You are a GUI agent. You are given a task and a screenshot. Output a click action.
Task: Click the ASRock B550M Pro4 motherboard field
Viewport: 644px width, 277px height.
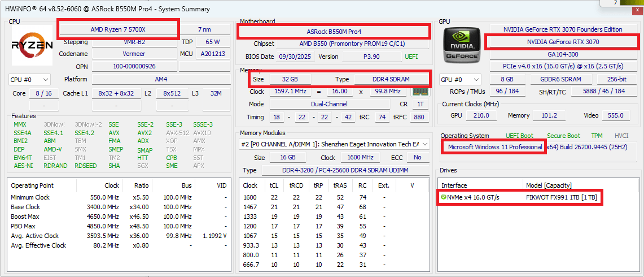click(x=334, y=31)
